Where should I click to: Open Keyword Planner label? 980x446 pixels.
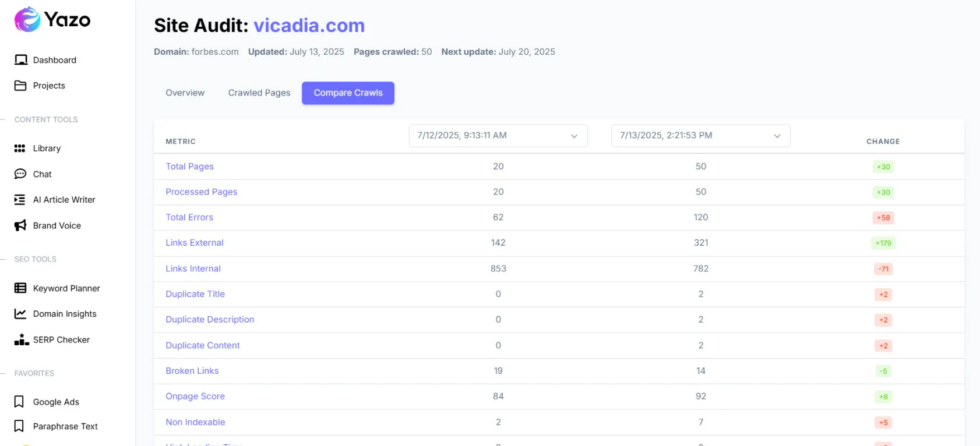coord(66,288)
